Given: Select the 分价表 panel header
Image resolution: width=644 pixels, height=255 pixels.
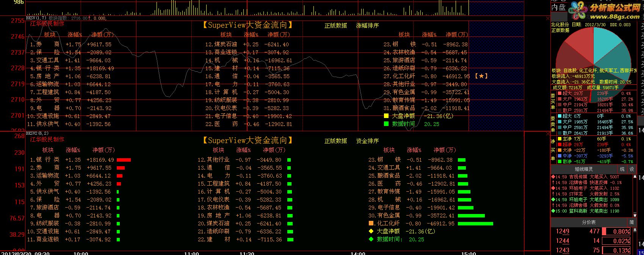Looking at the screenshot, I should click(589, 222).
